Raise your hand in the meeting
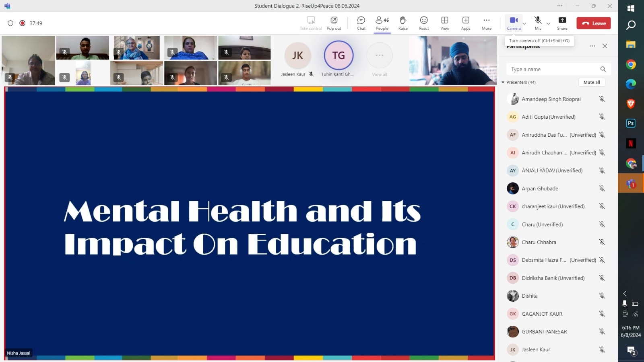The width and height of the screenshot is (644, 362). [403, 23]
